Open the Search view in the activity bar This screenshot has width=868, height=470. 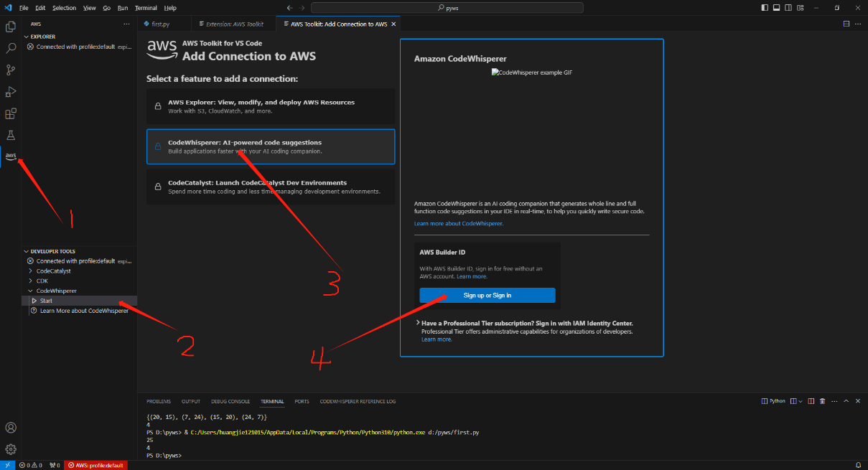tap(11, 48)
